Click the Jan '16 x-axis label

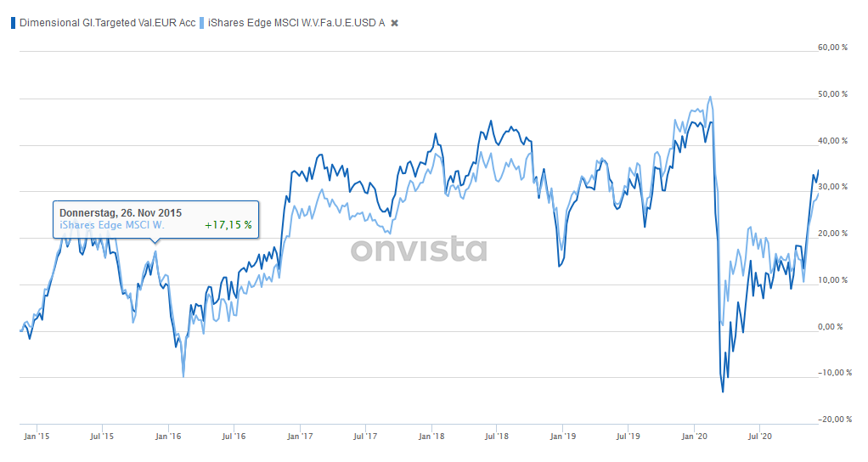point(168,437)
